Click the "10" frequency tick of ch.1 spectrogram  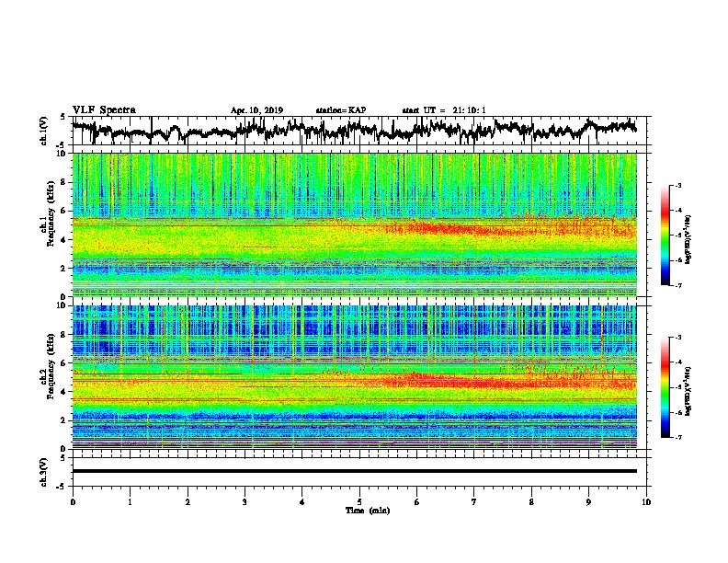63,154
